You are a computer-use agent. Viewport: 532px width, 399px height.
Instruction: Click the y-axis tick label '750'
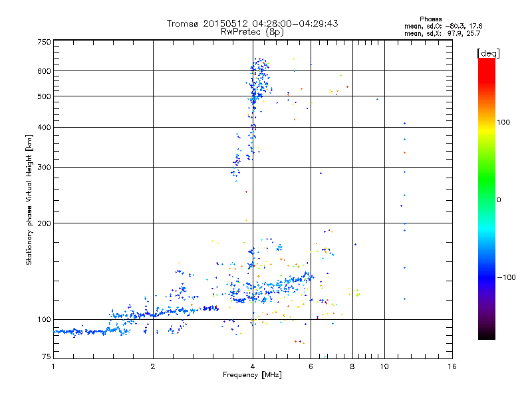point(44,42)
